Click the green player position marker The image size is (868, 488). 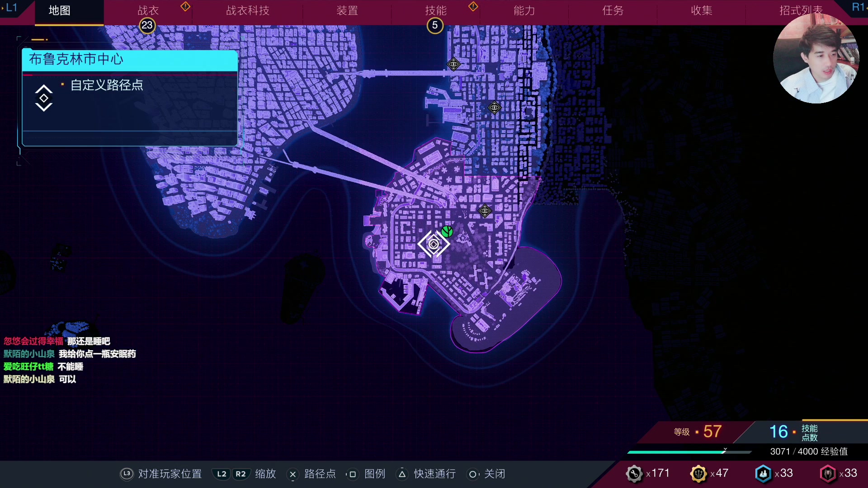(447, 231)
